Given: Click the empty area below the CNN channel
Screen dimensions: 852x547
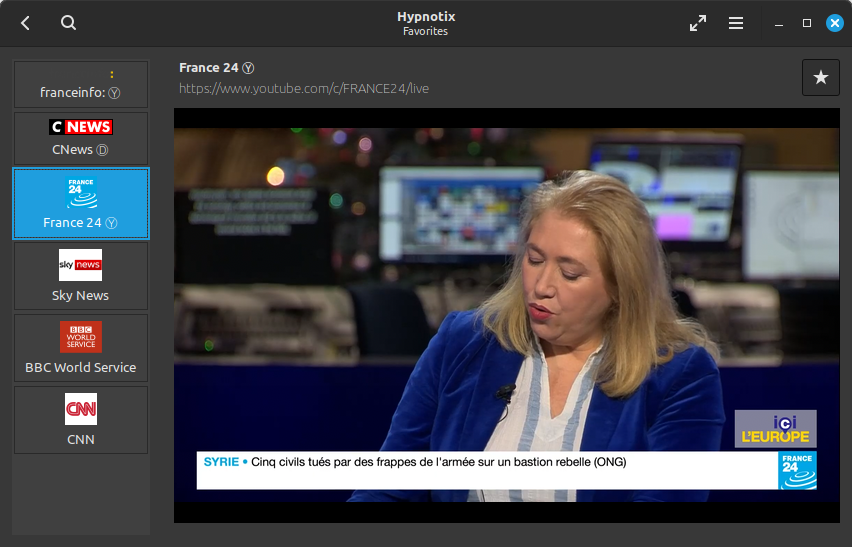Looking at the screenshot, I should 81,494.
